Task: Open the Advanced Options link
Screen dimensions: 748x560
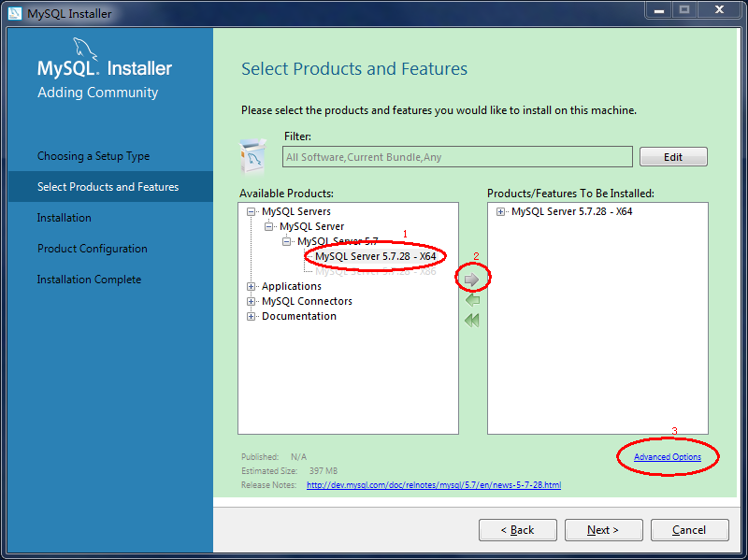Action: tap(668, 457)
